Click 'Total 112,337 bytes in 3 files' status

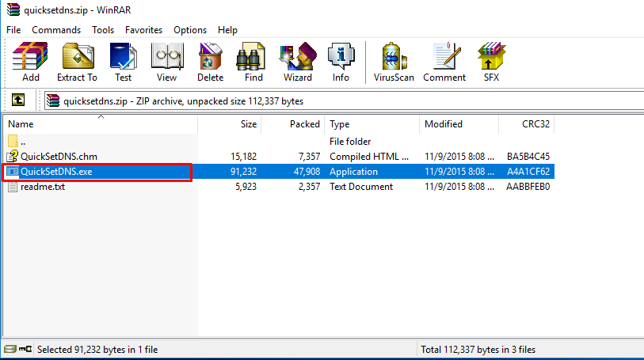(478, 350)
